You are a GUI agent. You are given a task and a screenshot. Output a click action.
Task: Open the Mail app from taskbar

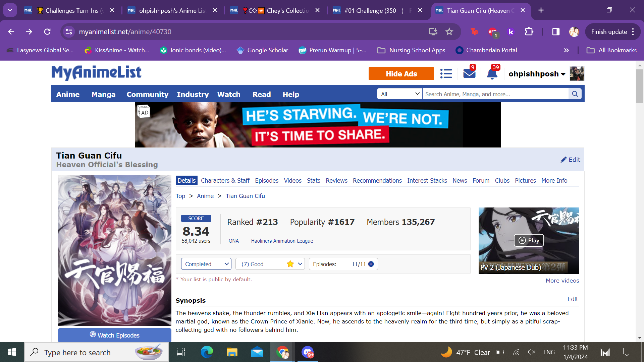[257, 352]
